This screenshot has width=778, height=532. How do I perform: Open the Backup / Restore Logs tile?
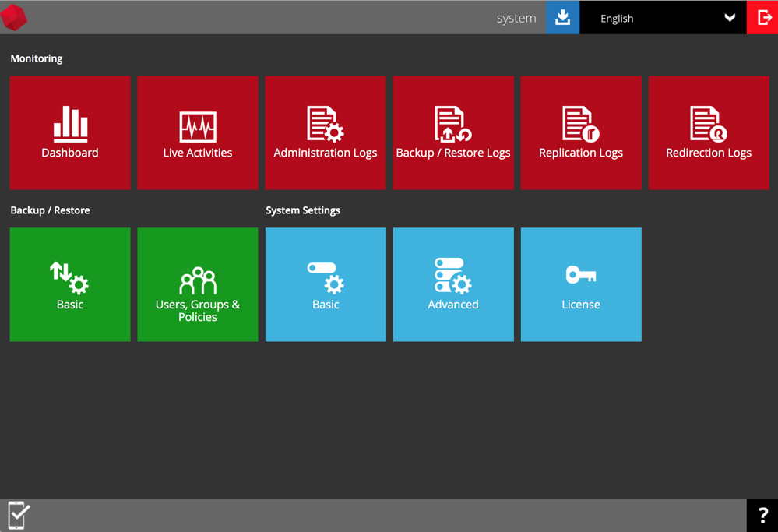pyautogui.click(x=453, y=132)
